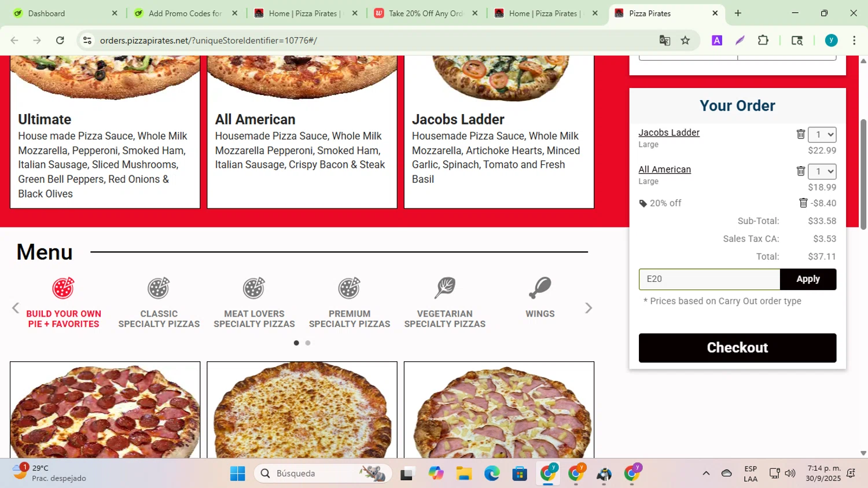Screen dimensions: 868x488
Task: Close the Dashboard tab
Action: [115, 13]
